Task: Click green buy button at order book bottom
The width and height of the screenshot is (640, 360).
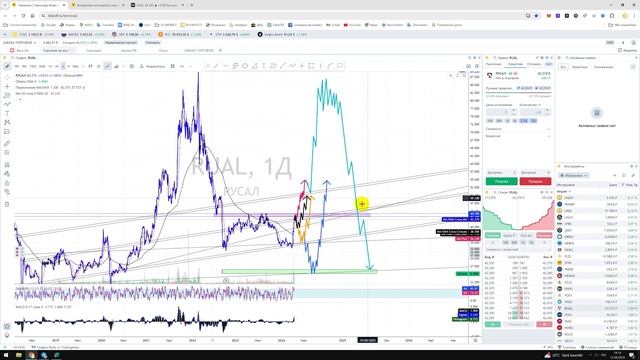Action: (x=493, y=324)
